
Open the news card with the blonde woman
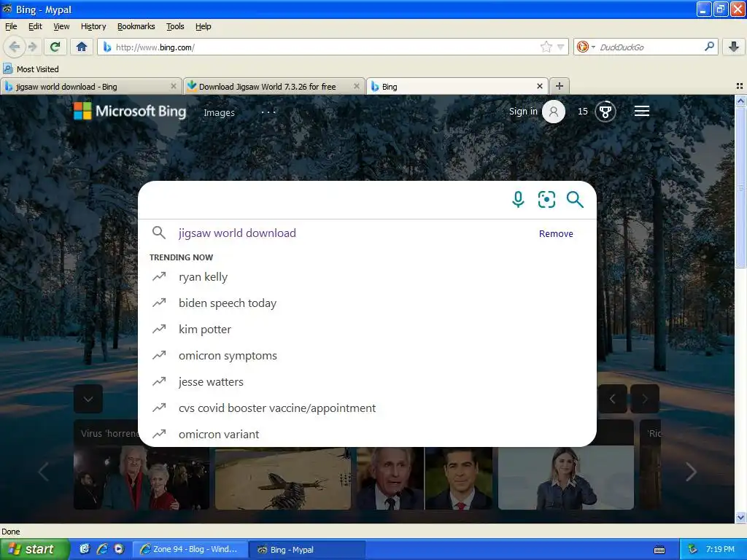pyautogui.click(x=566, y=478)
